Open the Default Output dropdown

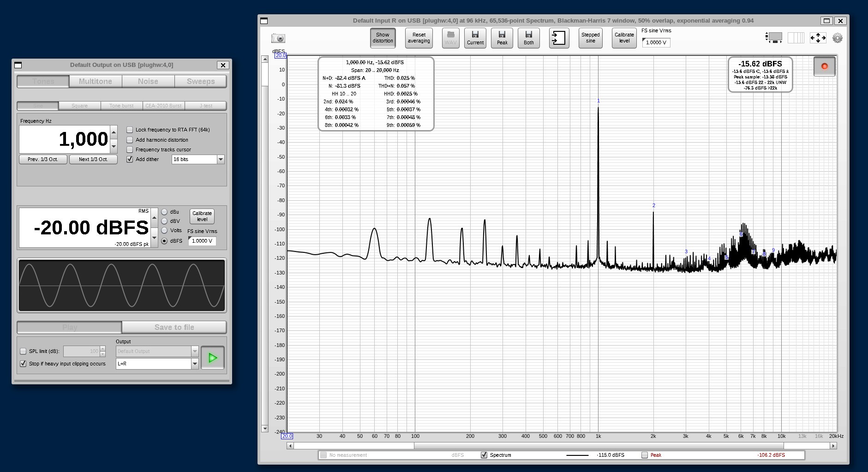pyautogui.click(x=157, y=351)
